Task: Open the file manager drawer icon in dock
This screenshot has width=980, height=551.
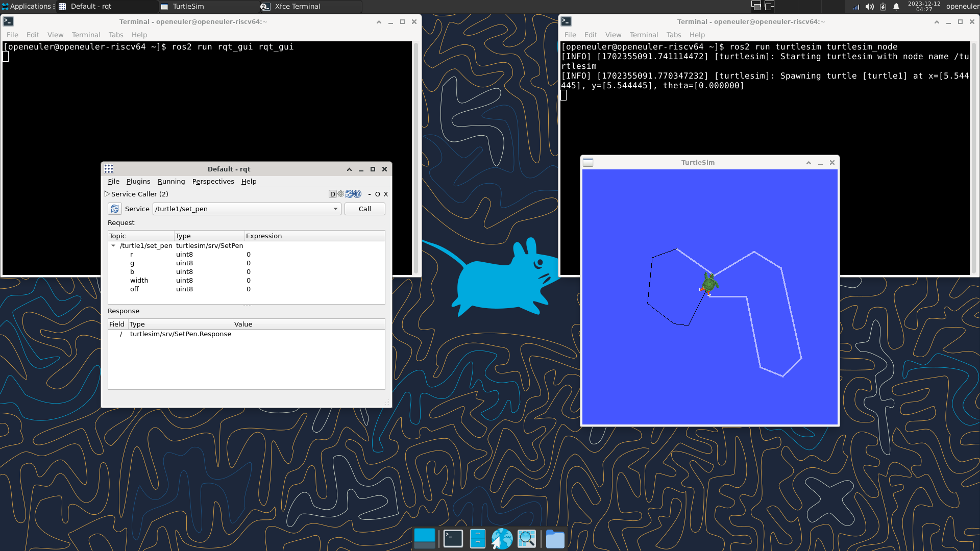Action: pyautogui.click(x=477, y=539)
